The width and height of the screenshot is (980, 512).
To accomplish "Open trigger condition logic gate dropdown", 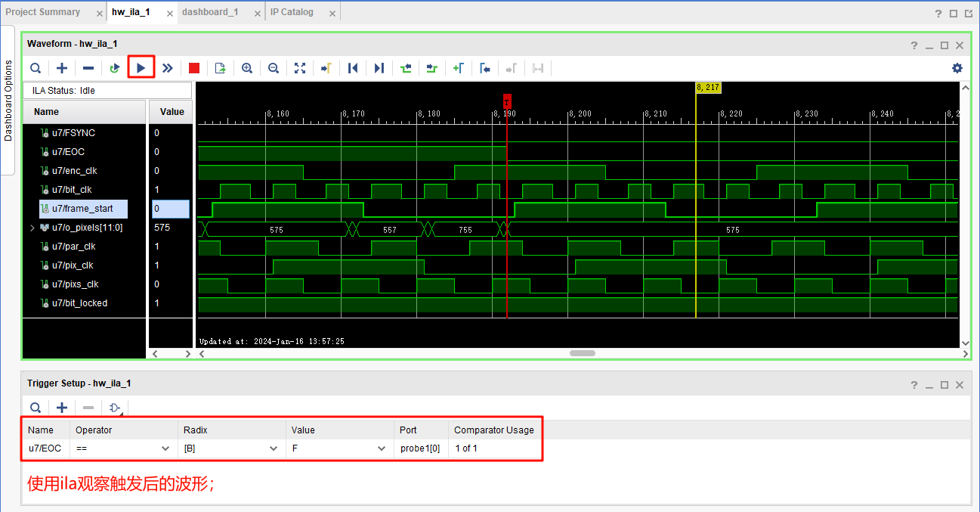I will pos(115,408).
